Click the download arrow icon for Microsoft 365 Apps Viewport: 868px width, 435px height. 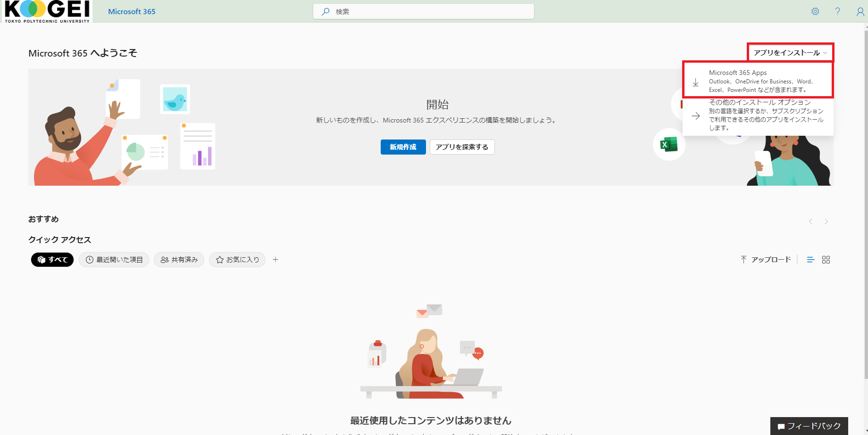(695, 82)
